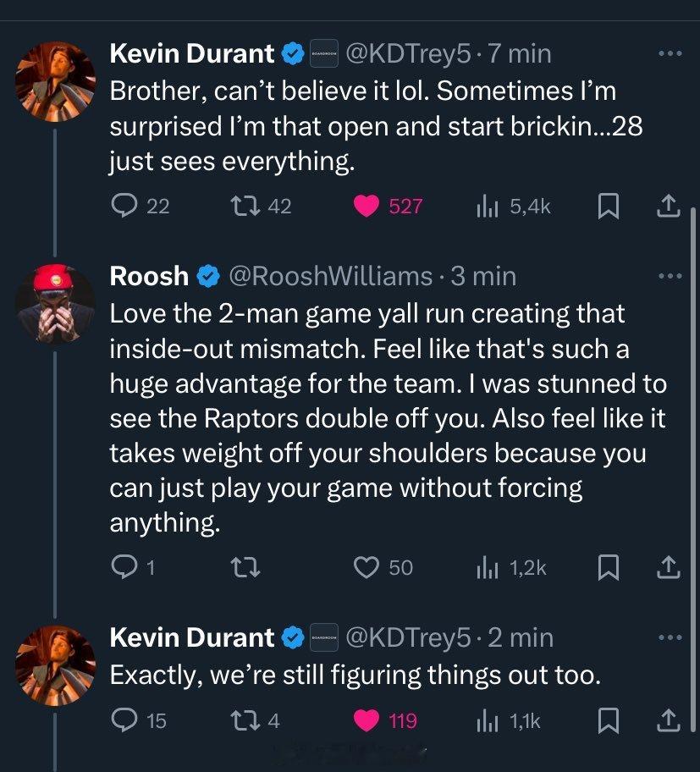The width and height of the screenshot is (700, 772).
Task: Open Kevin Durant's avatar on top tweet
Action: [x=55, y=81]
